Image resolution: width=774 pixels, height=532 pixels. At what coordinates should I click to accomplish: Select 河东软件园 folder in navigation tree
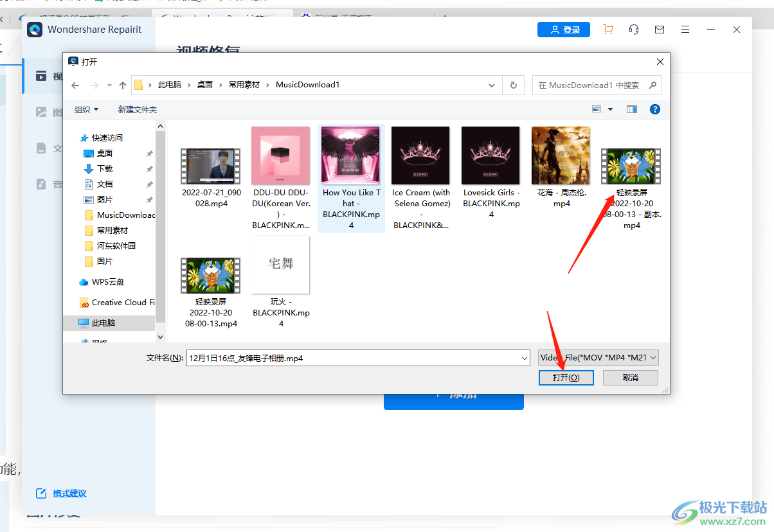(x=110, y=246)
